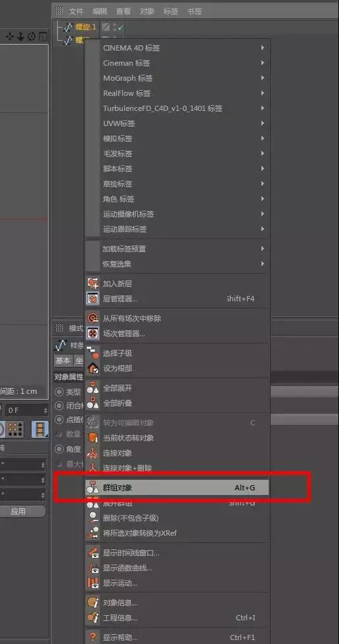Click the viewport layout toggle icon
The width and height of the screenshot is (339, 644).
[x=43, y=37]
